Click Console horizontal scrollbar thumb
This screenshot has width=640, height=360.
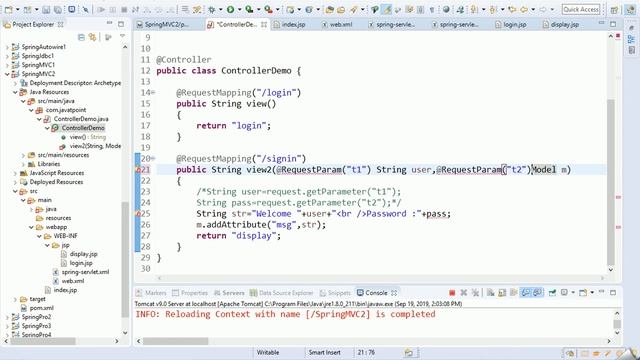(176, 341)
